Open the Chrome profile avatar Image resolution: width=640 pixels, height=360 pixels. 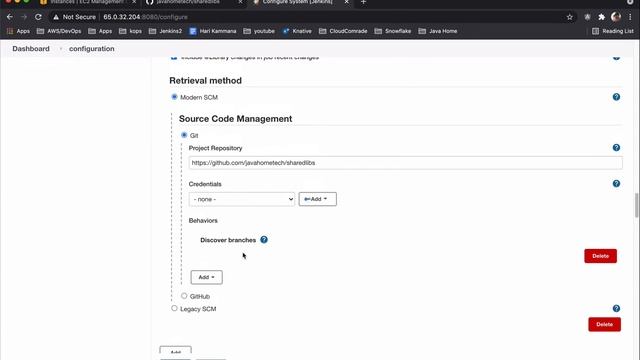point(616,17)
